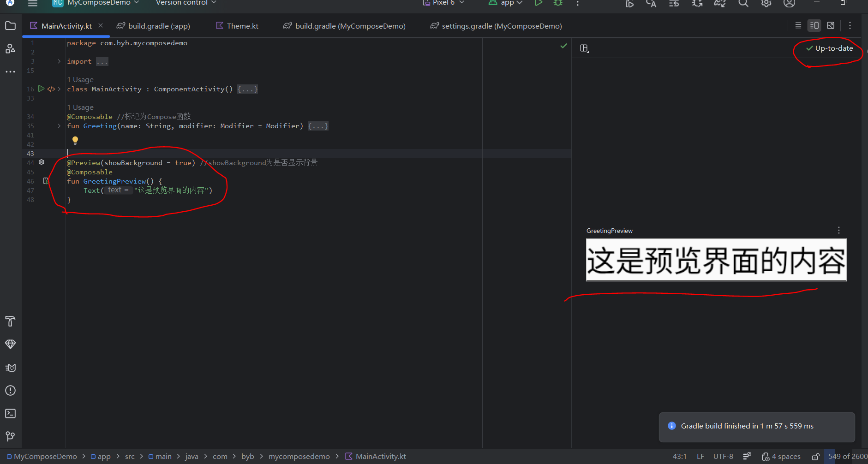Change the LF line separator setting

coord(700,457)
